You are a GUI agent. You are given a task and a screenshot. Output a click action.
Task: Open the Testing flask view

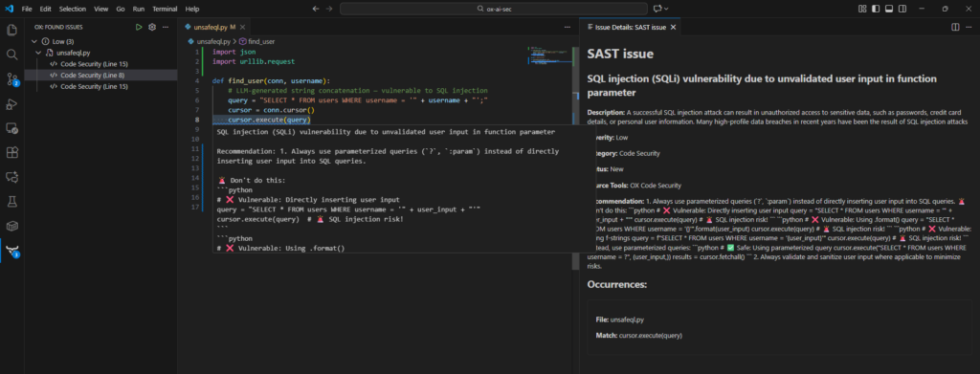(11, 201)
